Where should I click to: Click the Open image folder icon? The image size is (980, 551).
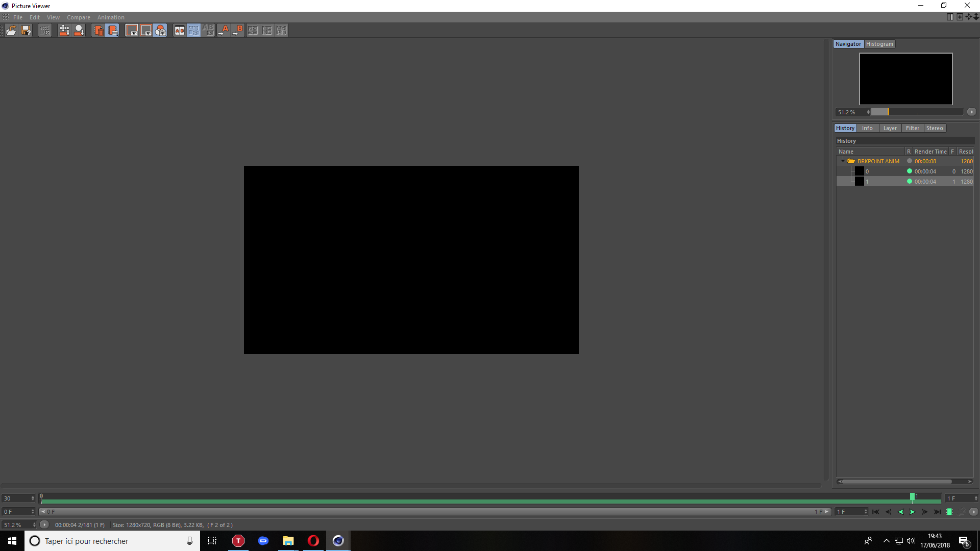pyautogui.click(x=11, y=31)
